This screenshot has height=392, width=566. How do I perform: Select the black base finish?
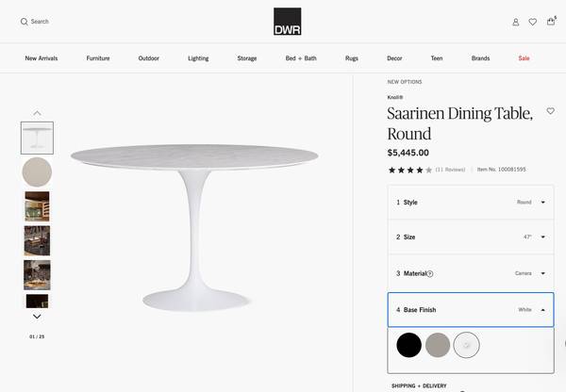(409, 345)
